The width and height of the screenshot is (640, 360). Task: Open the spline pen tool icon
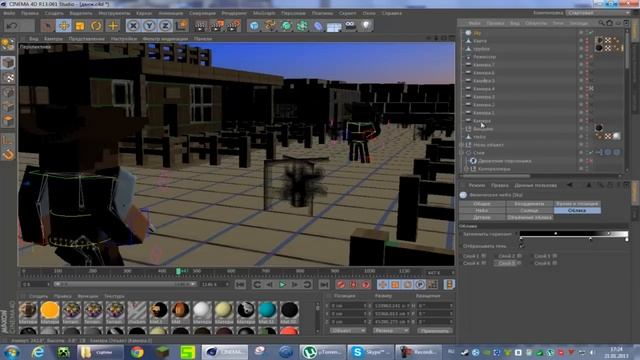coord(270,26)
